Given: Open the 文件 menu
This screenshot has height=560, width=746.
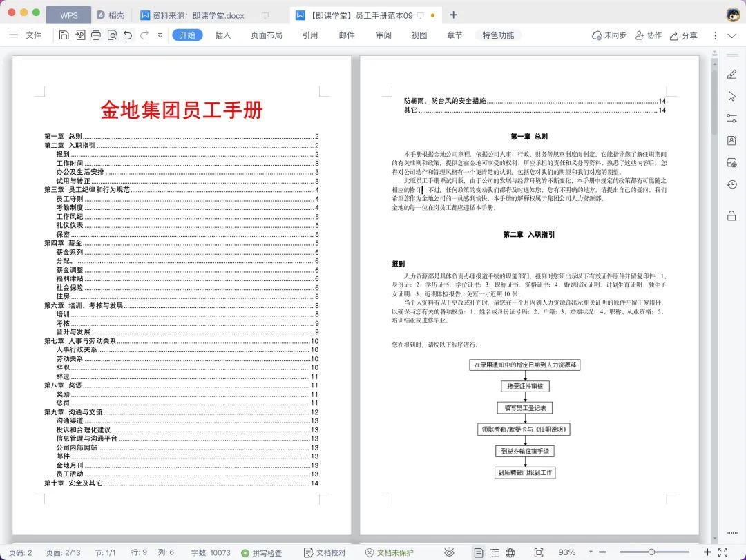Looking at the screenshot, I should (x=33, y=35).
